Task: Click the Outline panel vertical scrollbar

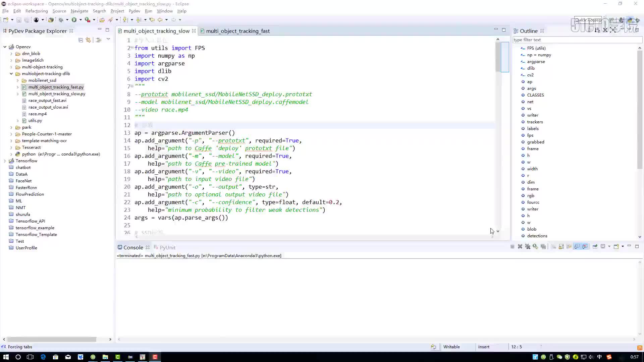Action: (x=640, y=110)
